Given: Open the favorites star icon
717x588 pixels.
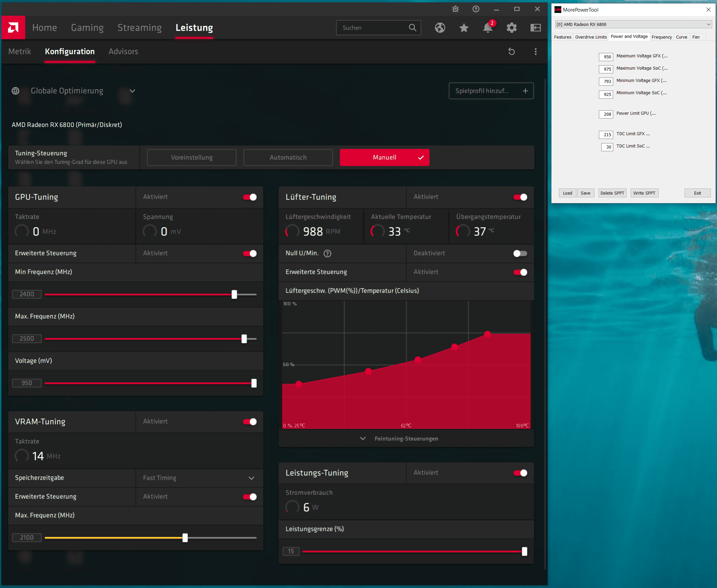Looking at the screenshot, I should pos(464,28).
